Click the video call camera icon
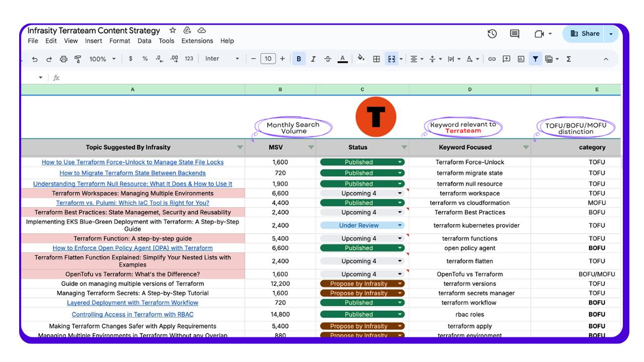Image resolution: width=644 pixels, height=362 pixels. [539, 34]
